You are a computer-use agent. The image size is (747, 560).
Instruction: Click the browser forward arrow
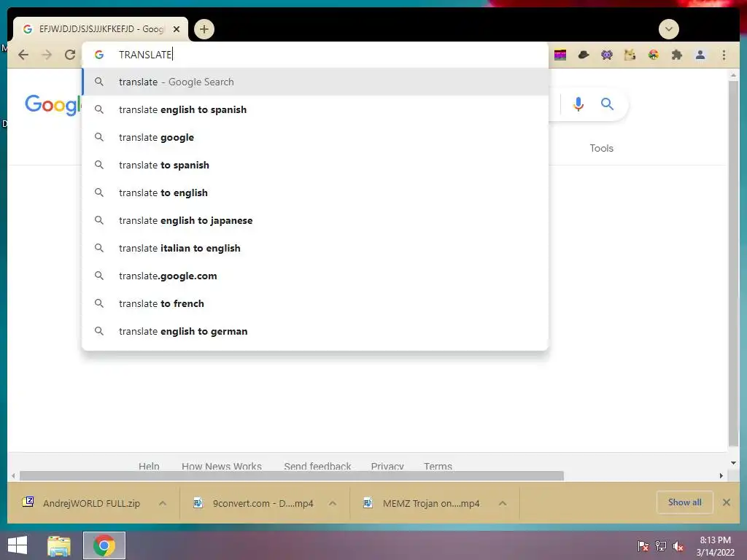(x=47, y=55)
